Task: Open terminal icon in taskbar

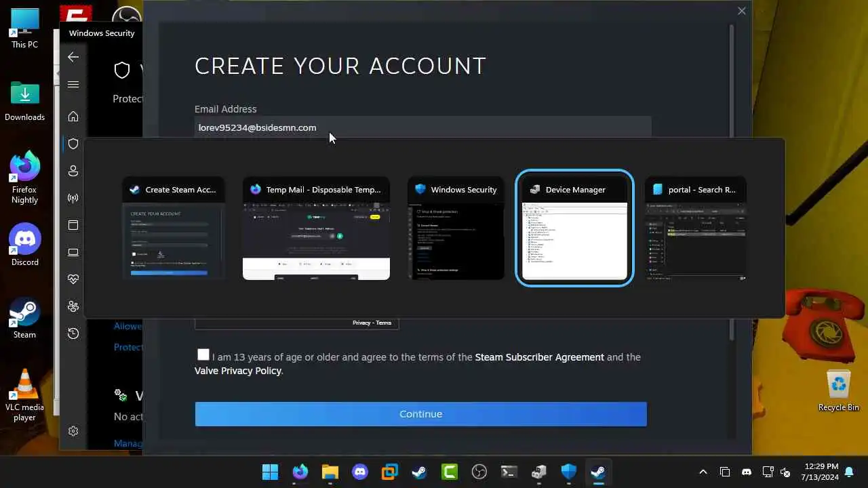Action: coord(509,472)
